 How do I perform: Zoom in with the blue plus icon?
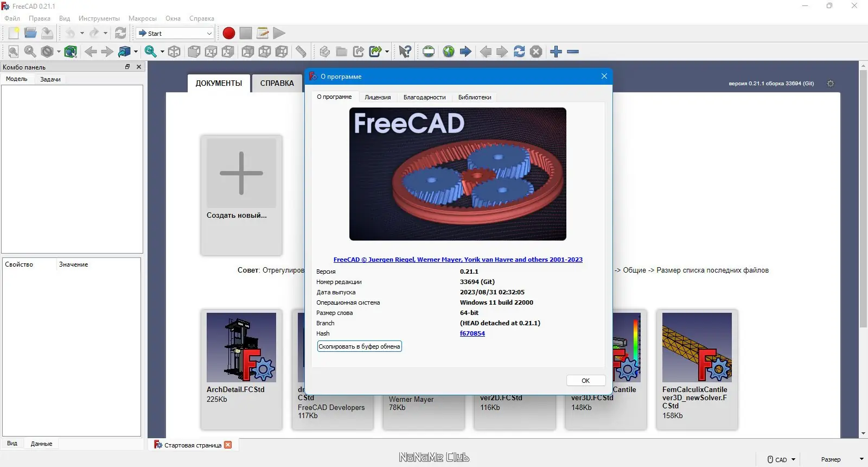pos(556,52)
